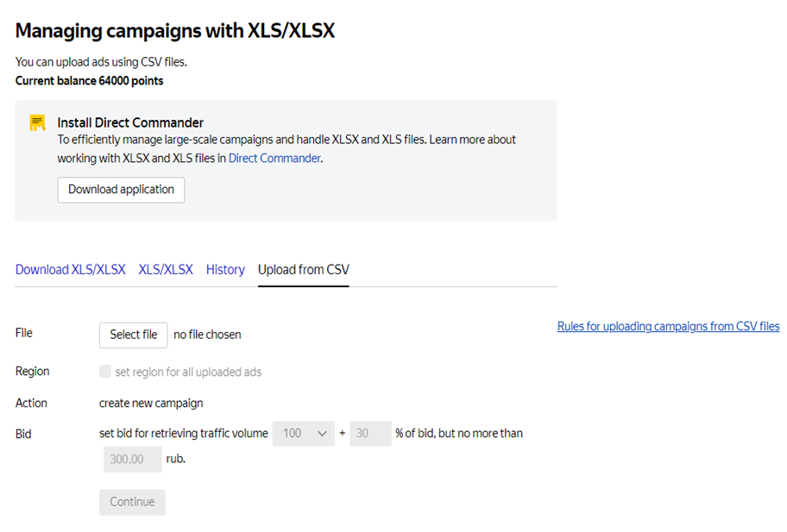Viewport: 787px width, 532px height.
Task: Focus the percent of bid field showing 30
Action: pos(371,434)
